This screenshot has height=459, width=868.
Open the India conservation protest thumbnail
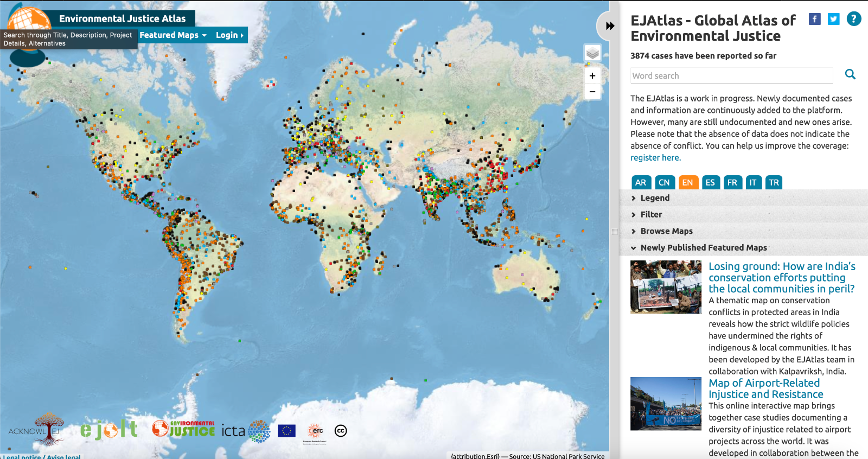coord(666,287)
